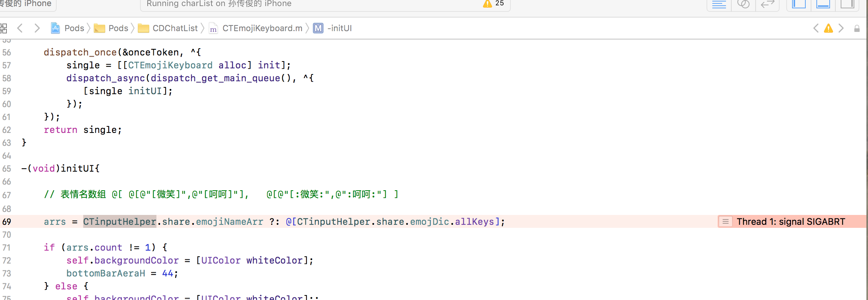Open the CDChatList folder breadcrumb
868x300 pixels.
click(168, 28)
